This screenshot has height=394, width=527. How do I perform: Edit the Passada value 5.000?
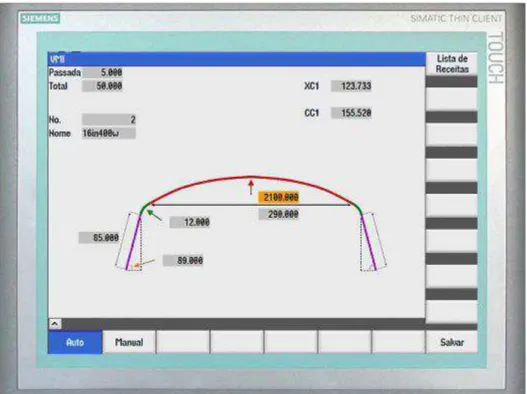103,72
